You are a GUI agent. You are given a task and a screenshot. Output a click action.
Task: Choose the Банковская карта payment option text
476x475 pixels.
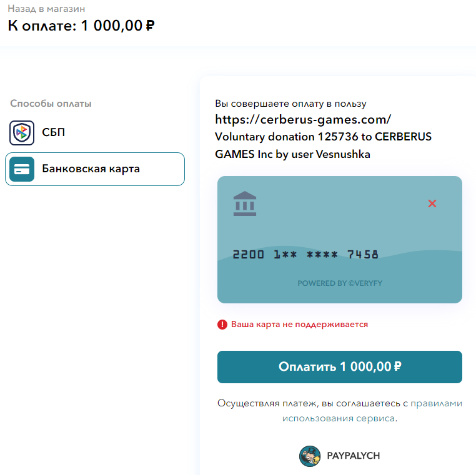[91, 169]
